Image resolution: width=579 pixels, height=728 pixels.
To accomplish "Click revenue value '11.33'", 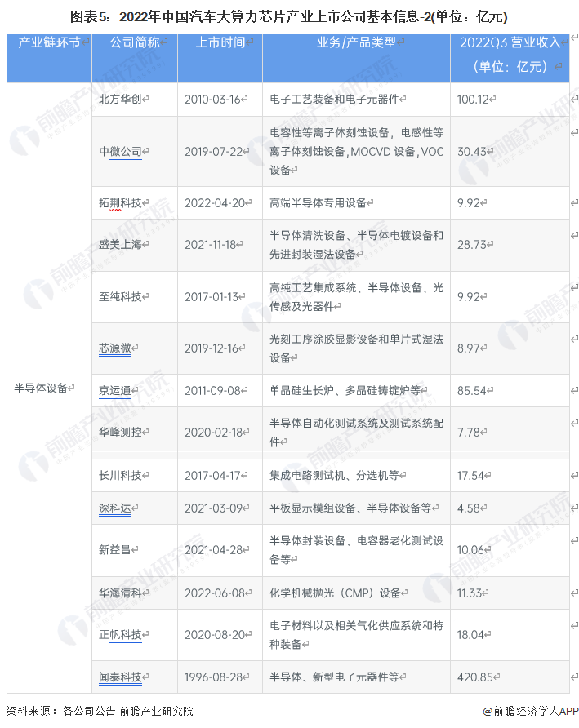I will (x=470, y=593).
